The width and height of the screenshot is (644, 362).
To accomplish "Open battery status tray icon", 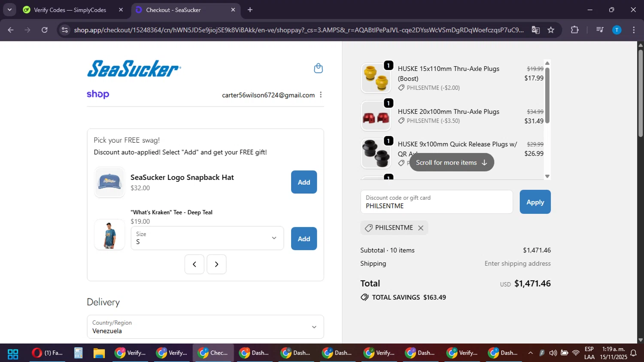I will point(564,353).
